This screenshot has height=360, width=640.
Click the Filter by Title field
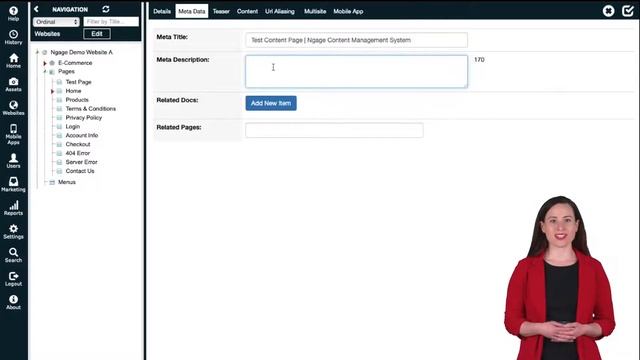[111, 22]
